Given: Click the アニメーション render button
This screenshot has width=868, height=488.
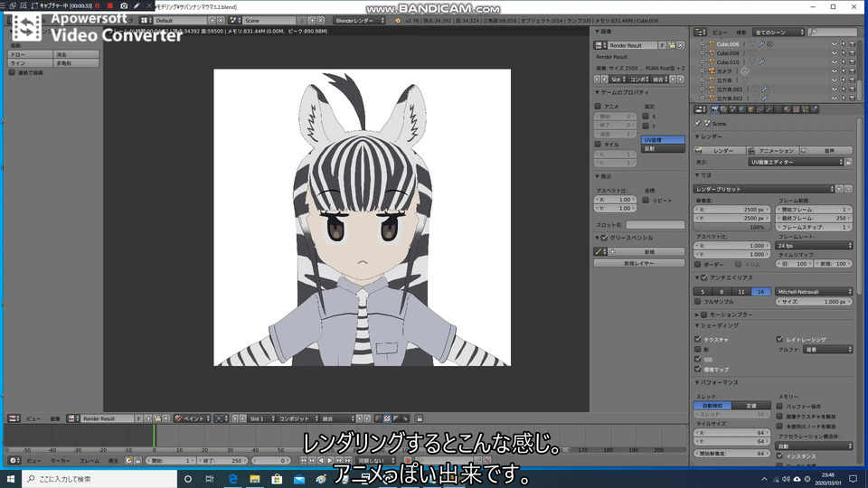Looking at the screenshot, I should (771, 151).
